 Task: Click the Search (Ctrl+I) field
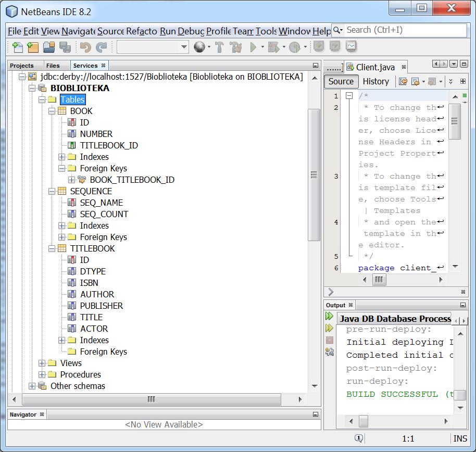[x=406, y=30]
